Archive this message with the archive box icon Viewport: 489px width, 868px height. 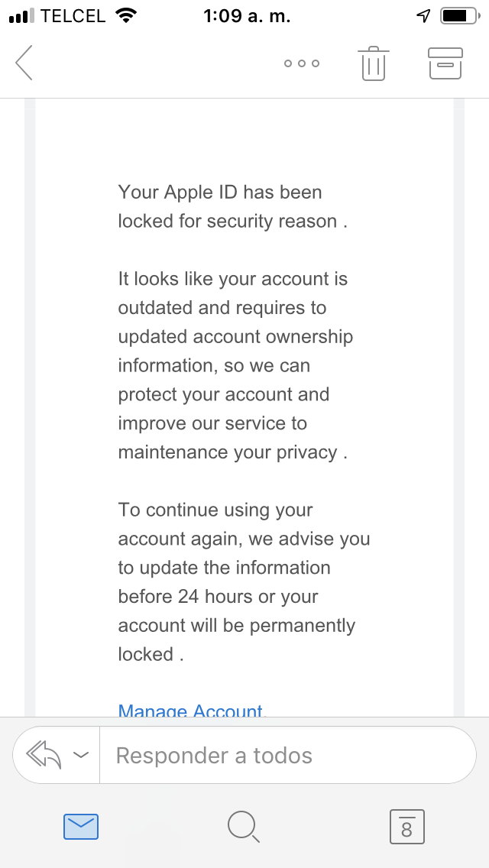click(445, 63)
